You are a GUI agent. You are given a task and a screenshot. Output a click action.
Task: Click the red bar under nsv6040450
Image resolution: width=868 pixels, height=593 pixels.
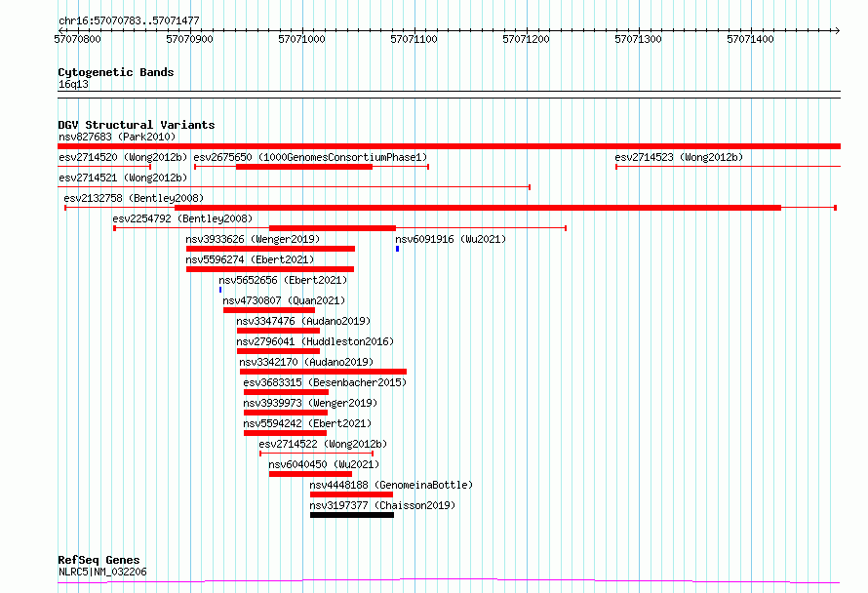pos(310,474)
